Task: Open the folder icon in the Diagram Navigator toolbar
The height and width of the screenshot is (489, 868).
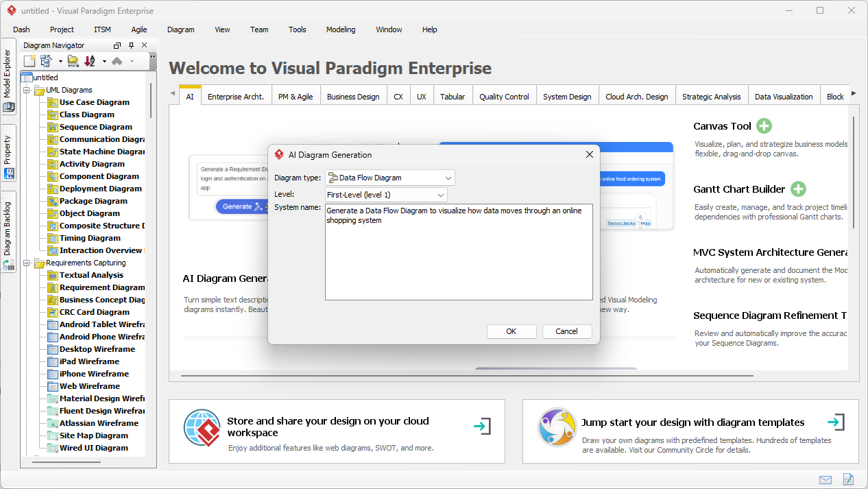Action: 71,60
